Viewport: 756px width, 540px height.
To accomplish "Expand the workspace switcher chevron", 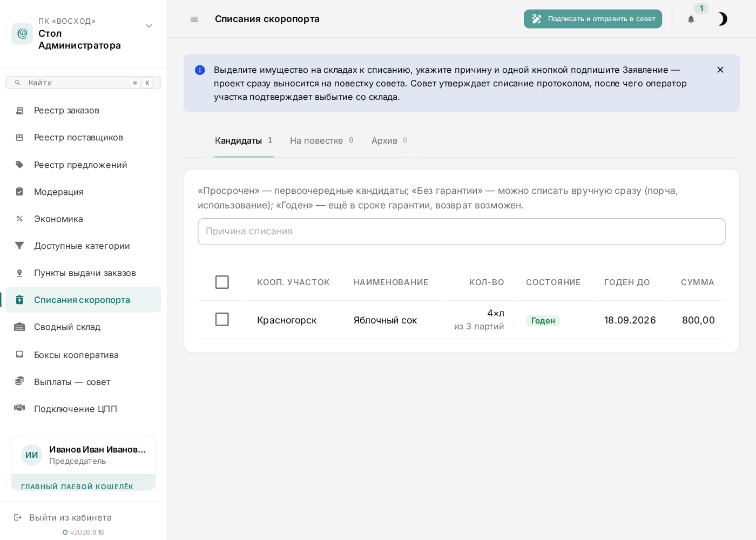I will [x=149, y=26].
